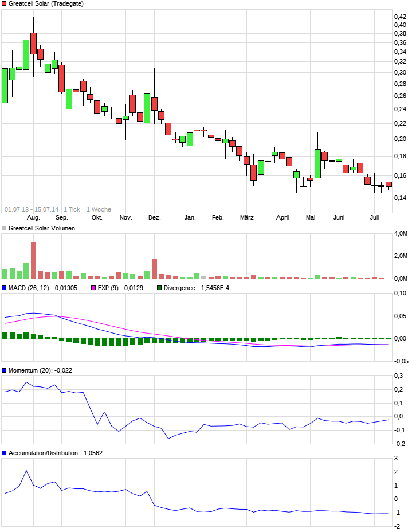Screen dimensions: 416x532
Task: Click the tallest red volume bar in August
Action: point(33,260)
